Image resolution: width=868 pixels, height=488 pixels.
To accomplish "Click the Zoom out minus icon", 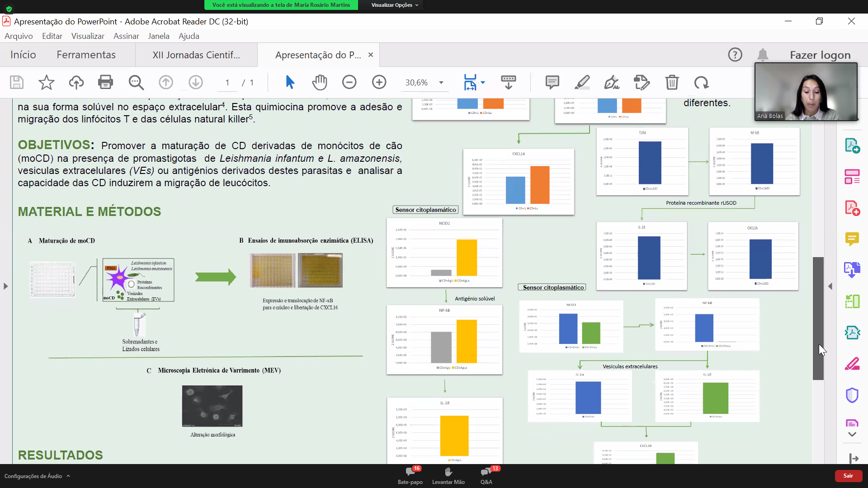I will (x=349, y=82).
